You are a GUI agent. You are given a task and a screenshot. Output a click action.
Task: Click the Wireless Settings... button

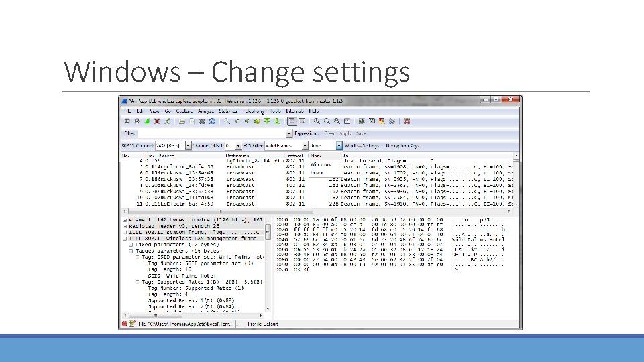pyautogui.click(x=364, y=145)
